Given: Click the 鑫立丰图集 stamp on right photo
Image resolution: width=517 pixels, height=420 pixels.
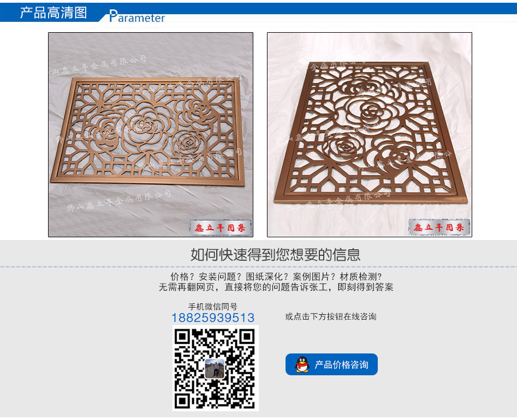Looking at the screenshot, I should coord(439,227).
